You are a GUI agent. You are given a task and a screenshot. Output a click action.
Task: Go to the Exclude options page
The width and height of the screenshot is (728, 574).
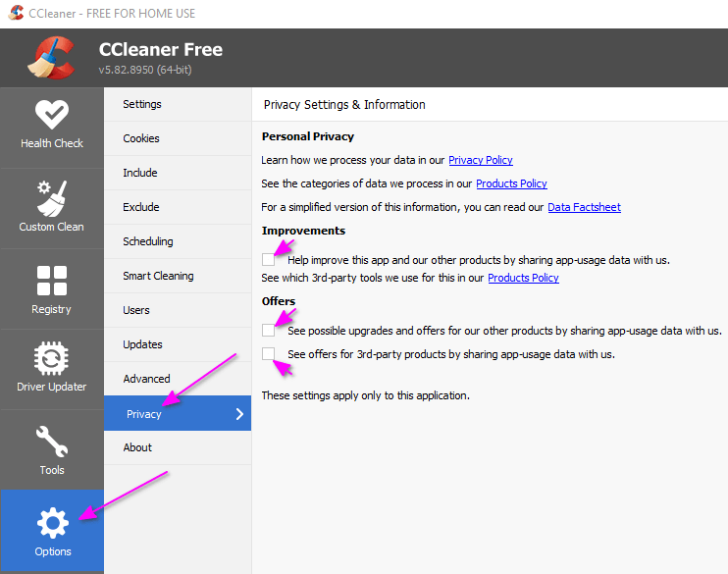click(178, 207)
